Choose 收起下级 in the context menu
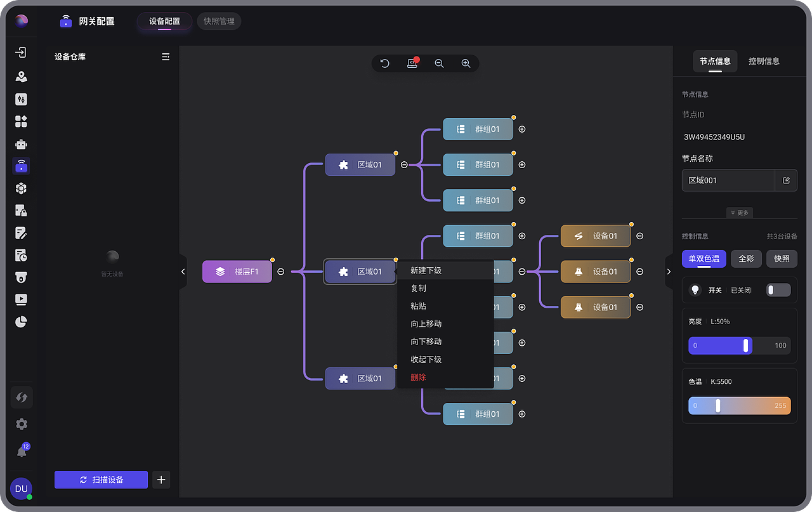Image resolution: width=812 pixels, height=512 pixels. tap(445, 359)
